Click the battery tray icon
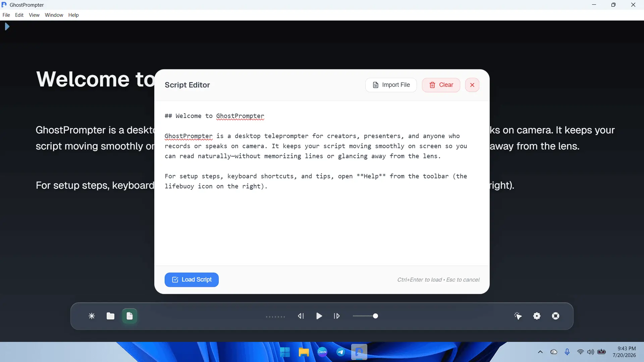Image resolution: width=644 pixels, height=362 pixels. tap(602, 352)
